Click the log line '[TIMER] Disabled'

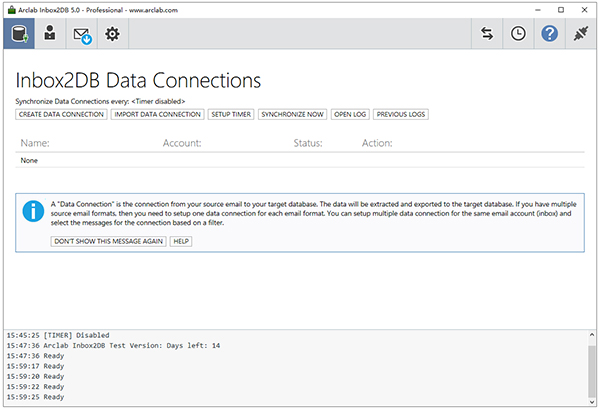point(58,335)
